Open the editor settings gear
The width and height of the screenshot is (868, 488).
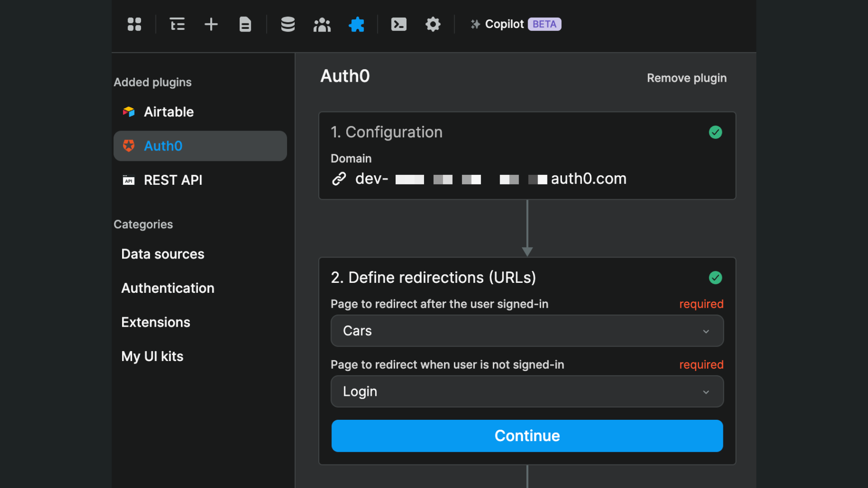pos(433,24)
